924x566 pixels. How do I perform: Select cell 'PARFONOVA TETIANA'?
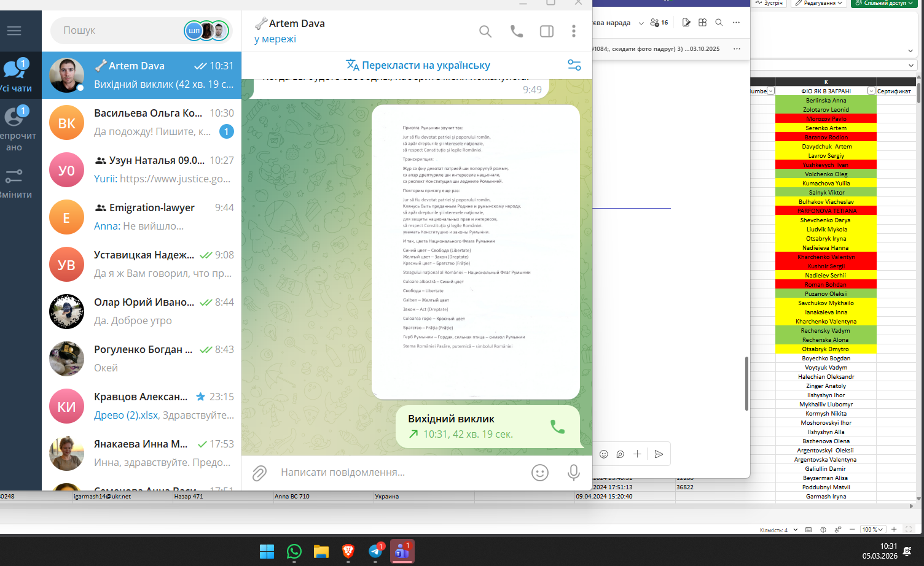(x=826, y=211)
